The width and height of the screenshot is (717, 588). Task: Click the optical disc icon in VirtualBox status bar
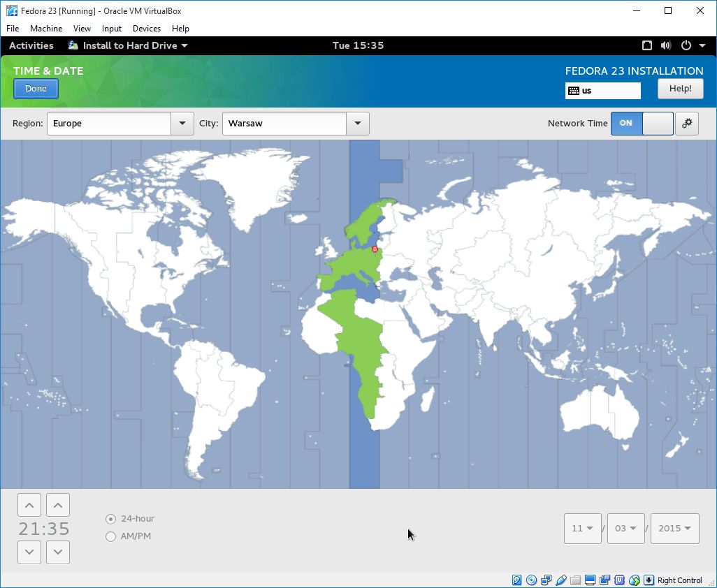pos(531,580)
